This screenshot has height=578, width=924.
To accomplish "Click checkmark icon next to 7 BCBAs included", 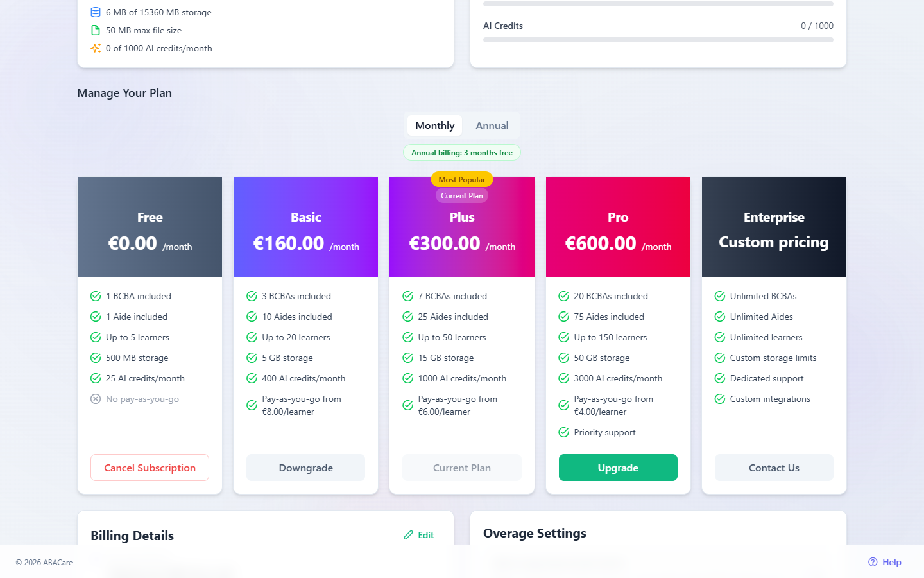I will 407,296.
